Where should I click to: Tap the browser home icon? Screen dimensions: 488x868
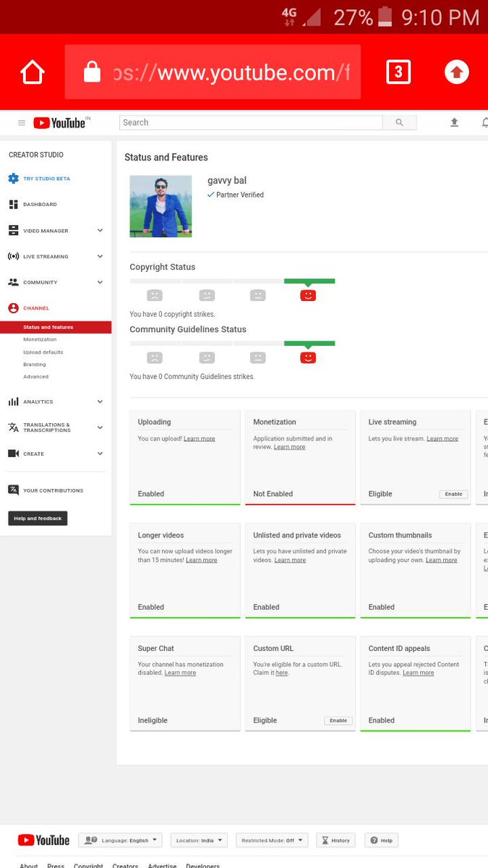[33, 72]
